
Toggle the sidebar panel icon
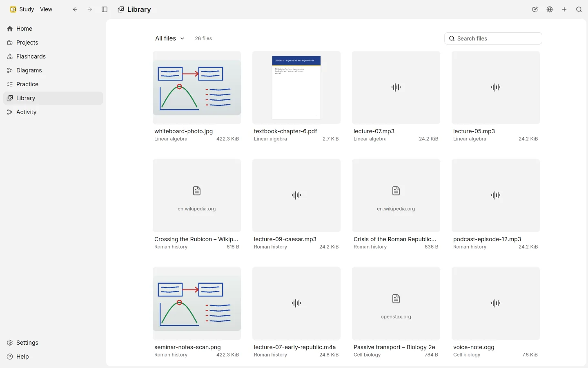coord(105,9)
